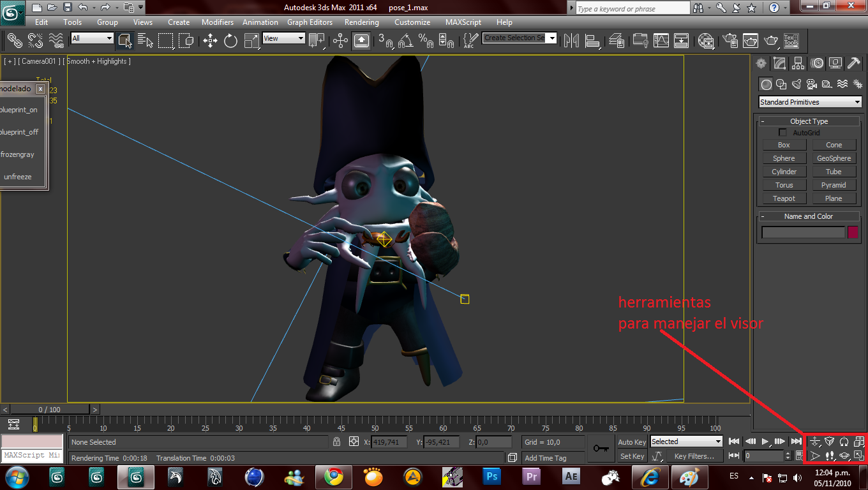Toggle the Angle Snap button
This screenshot has height=490, width=868.
click(x=405, y=41)
